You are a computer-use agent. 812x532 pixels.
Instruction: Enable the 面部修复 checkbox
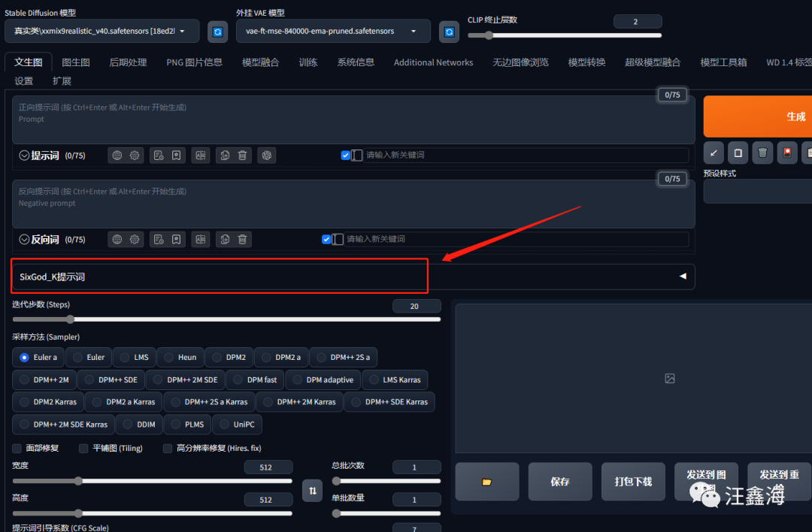click(17, 448)
